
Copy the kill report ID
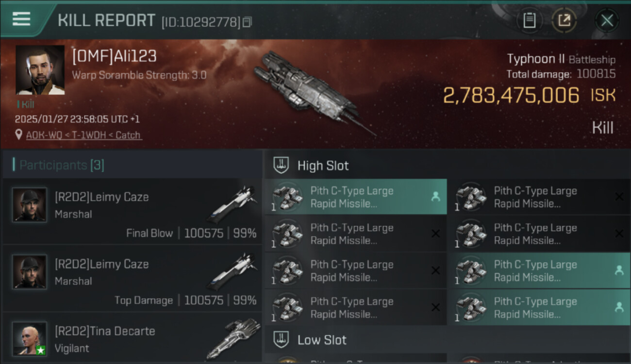pos(248,22)
